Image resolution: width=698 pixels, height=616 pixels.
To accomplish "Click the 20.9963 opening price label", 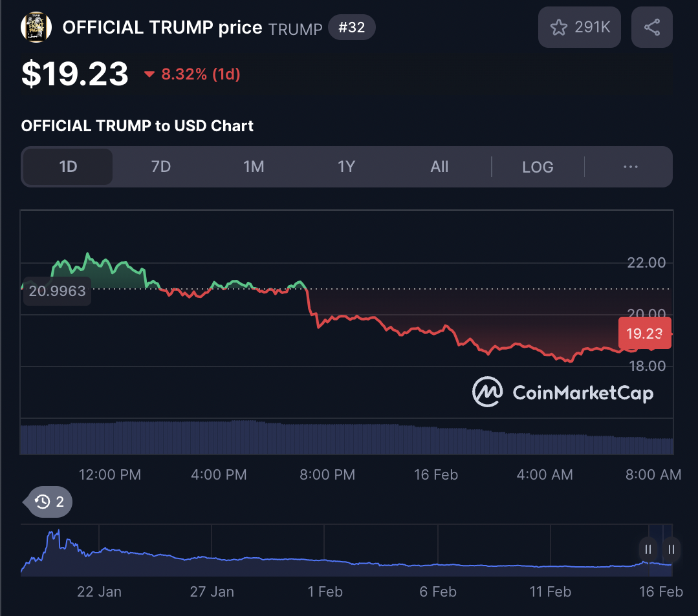I will (x=57, y=291).
